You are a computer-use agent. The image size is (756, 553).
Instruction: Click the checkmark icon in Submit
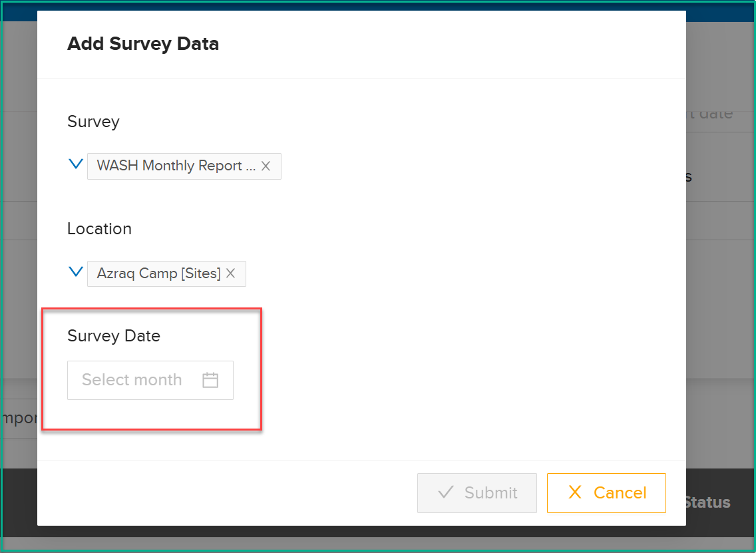445,492
